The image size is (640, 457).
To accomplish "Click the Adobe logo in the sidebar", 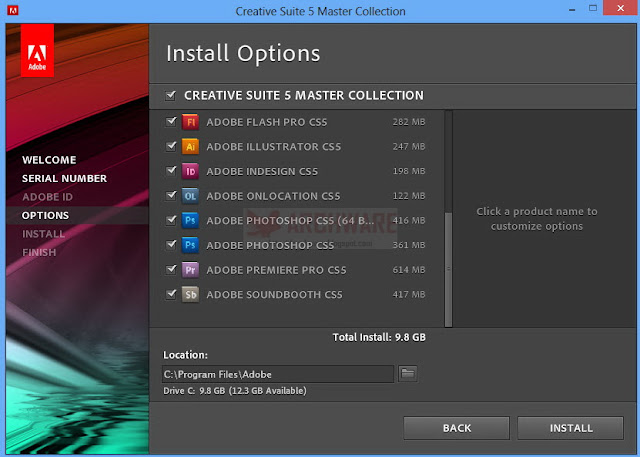I will click(37, 50).
